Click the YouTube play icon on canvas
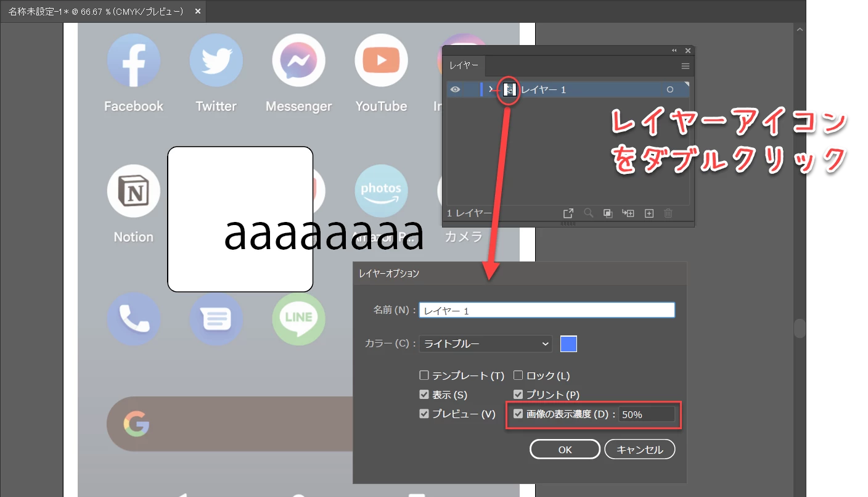The image size is (868, 497). coord(382,60)
